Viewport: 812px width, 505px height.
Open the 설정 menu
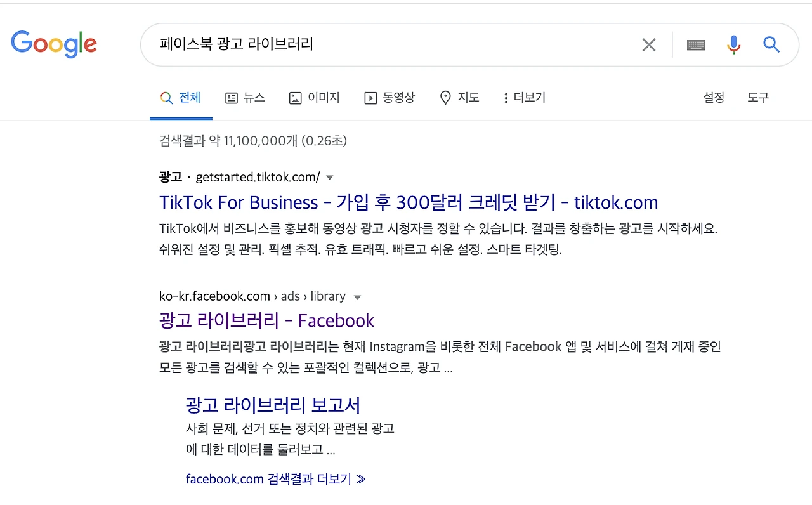click(x=714, y=98)
